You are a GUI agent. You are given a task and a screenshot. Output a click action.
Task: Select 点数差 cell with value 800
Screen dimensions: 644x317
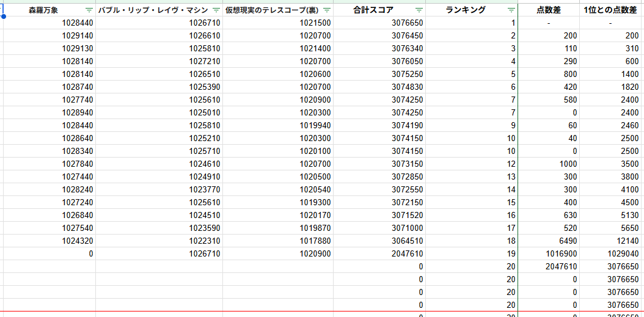(549, 74)
